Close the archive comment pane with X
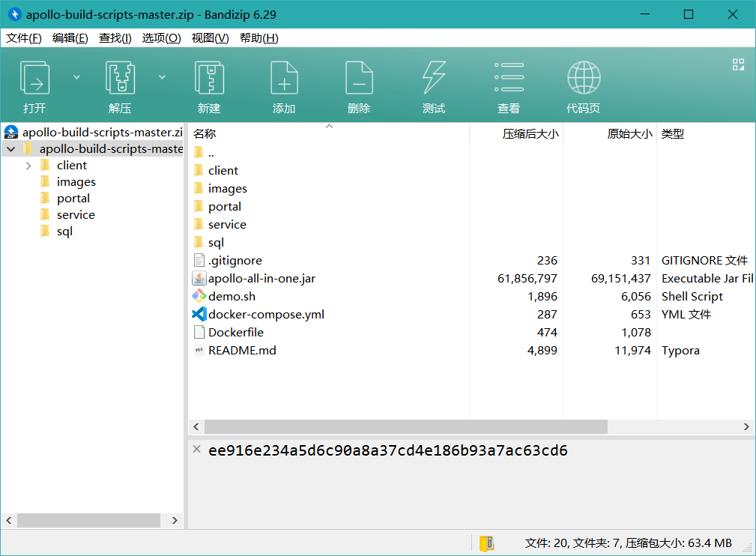The height and width of the screenshot is (556, 756). [197, 450]
